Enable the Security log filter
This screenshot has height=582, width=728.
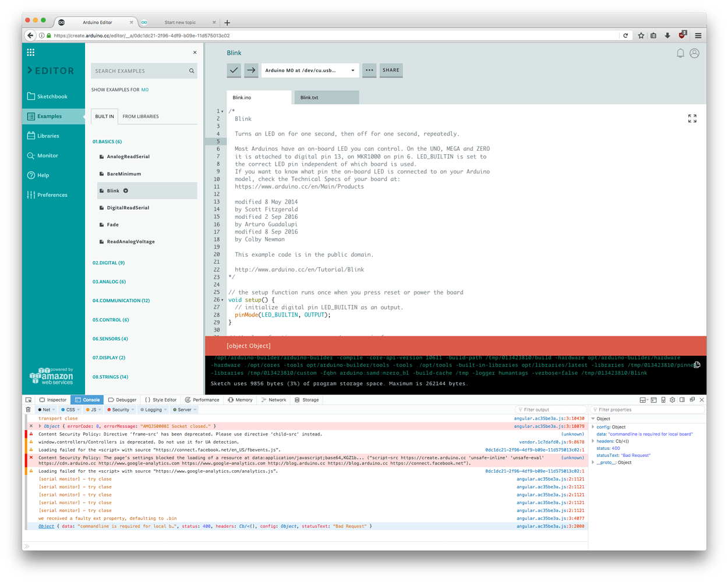pyautogui.click(x=119, y=409)
